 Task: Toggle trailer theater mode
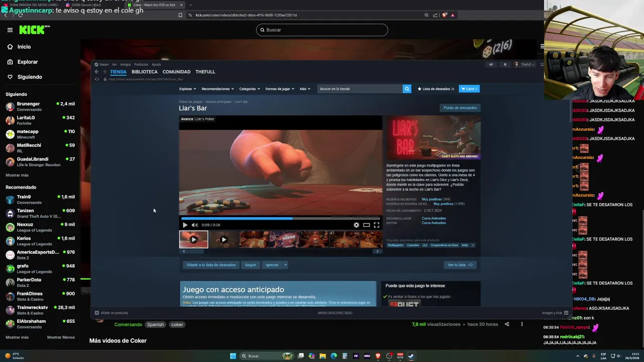[366, 225]
